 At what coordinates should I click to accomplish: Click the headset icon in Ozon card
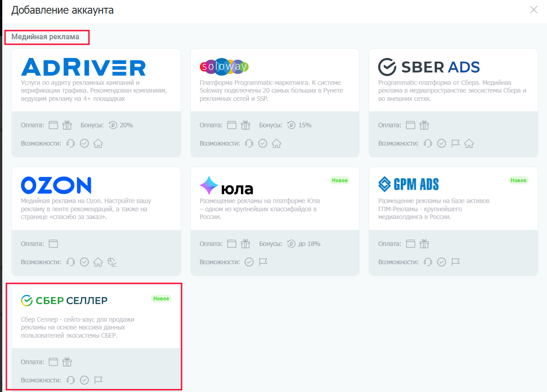(71, 262)
